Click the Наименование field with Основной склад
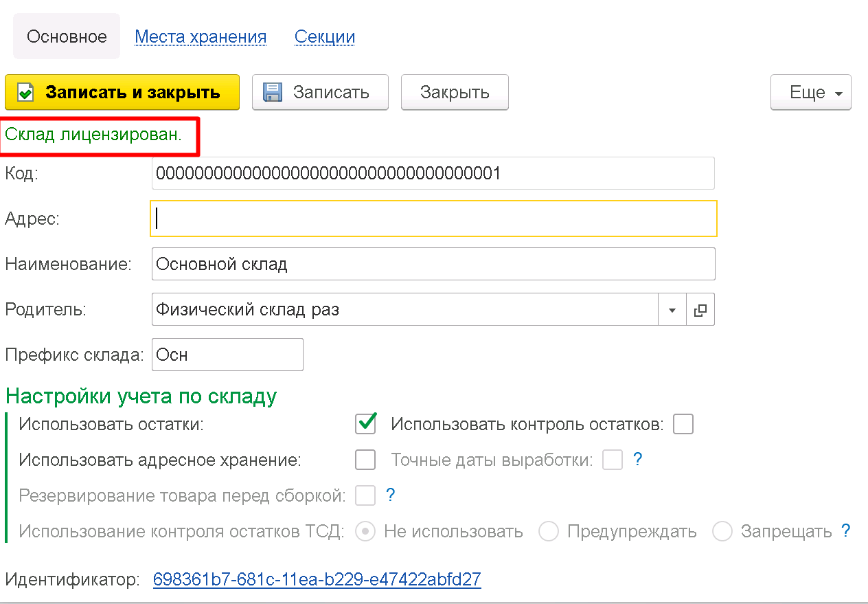Screen dimensions: 868x604 433,264
